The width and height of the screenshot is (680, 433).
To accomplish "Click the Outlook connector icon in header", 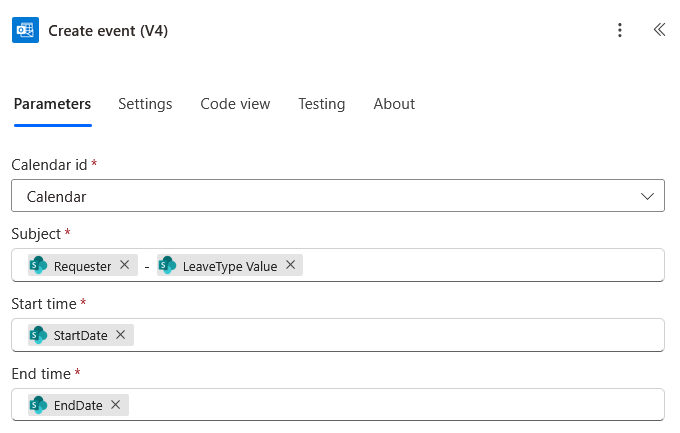I will pos(25,30).
